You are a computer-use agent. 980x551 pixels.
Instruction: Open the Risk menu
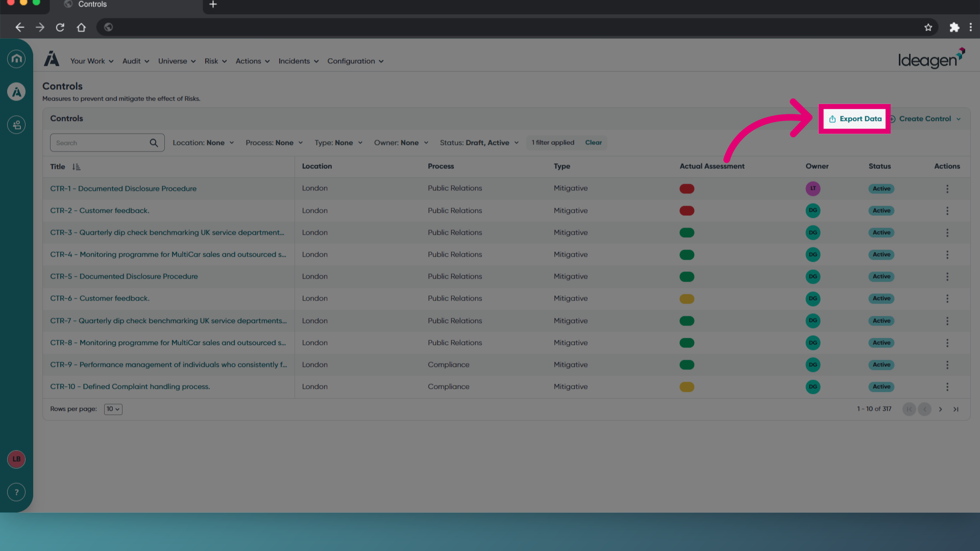click(x=215, y=61)
